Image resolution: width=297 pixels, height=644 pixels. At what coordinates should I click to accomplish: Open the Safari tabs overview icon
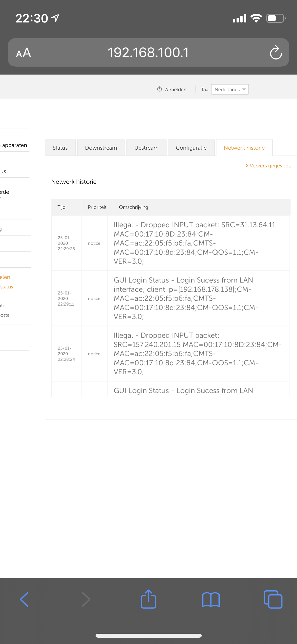coord(273,599)
